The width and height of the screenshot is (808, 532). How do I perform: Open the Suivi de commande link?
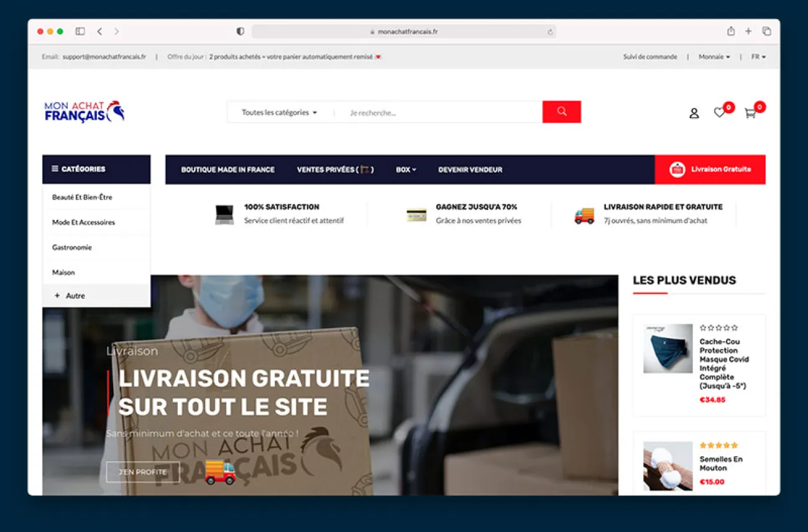click(650, 57)
